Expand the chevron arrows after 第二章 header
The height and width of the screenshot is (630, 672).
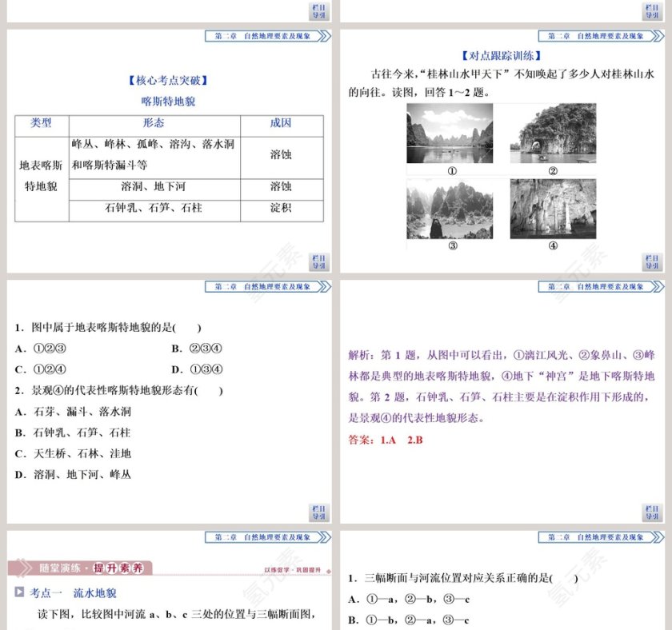(323, 34)
